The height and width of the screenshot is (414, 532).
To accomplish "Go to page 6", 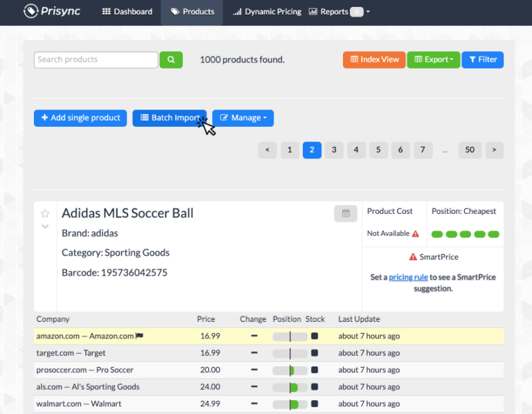I will (400, 150).
